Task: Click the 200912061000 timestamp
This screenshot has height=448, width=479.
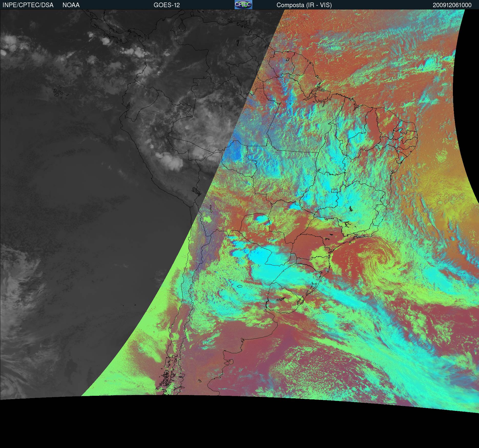Action: point(452,5)
